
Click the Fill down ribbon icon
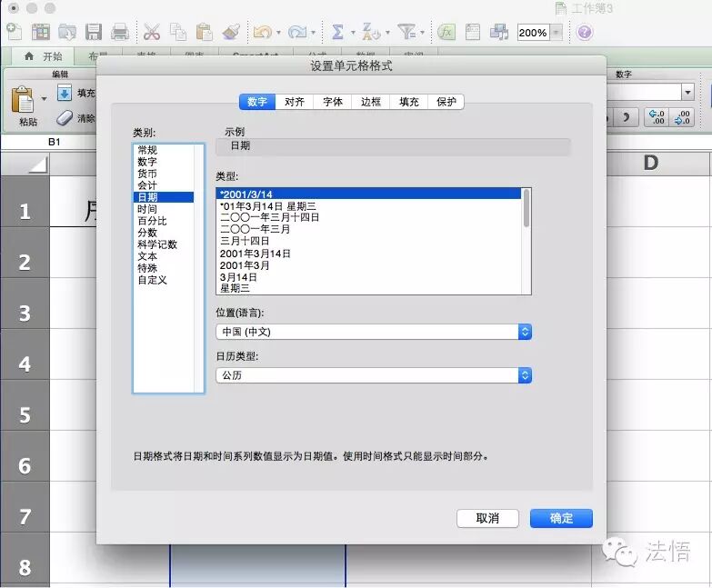click(x=65, y=93)
